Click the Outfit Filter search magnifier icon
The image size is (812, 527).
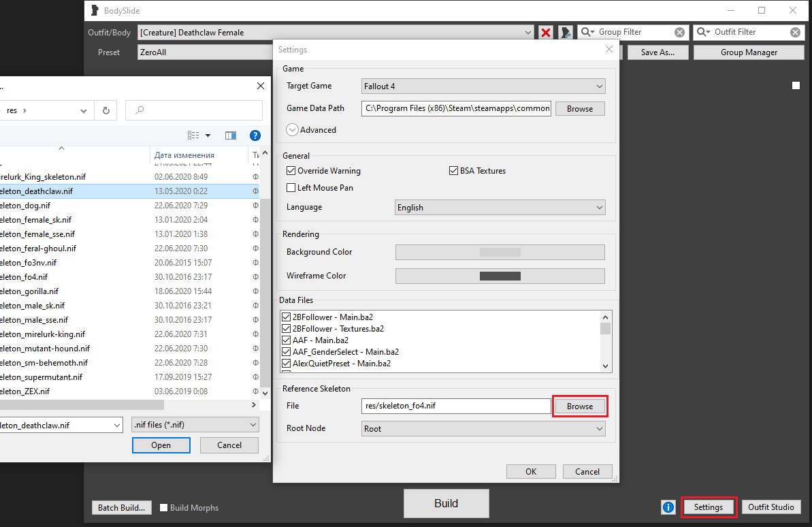703,32
